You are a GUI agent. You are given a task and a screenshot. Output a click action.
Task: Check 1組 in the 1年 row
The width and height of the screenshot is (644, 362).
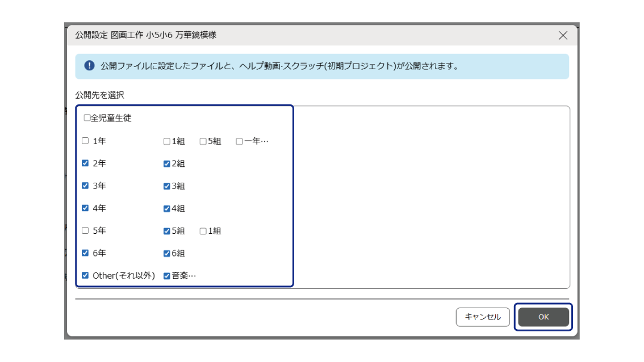click(167, 141)
